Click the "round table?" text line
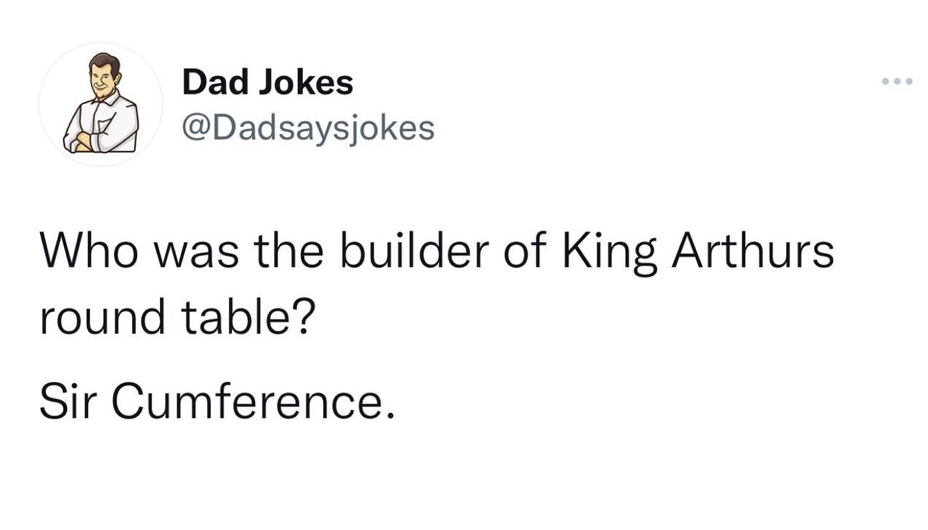This screenshot has height=530, width=928. tap(178, 316)
